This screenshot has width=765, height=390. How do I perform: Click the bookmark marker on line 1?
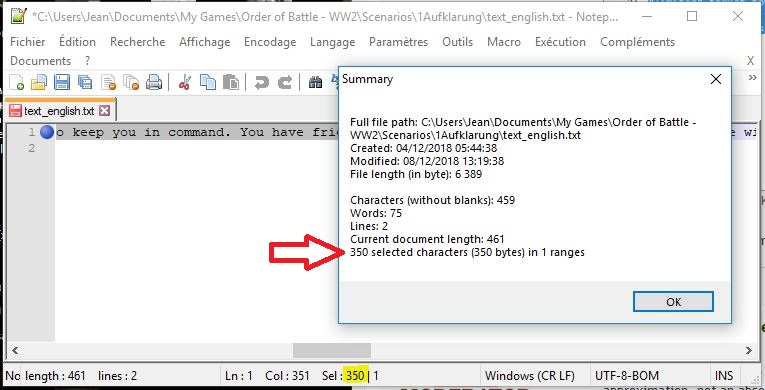[x=47, y=132]
